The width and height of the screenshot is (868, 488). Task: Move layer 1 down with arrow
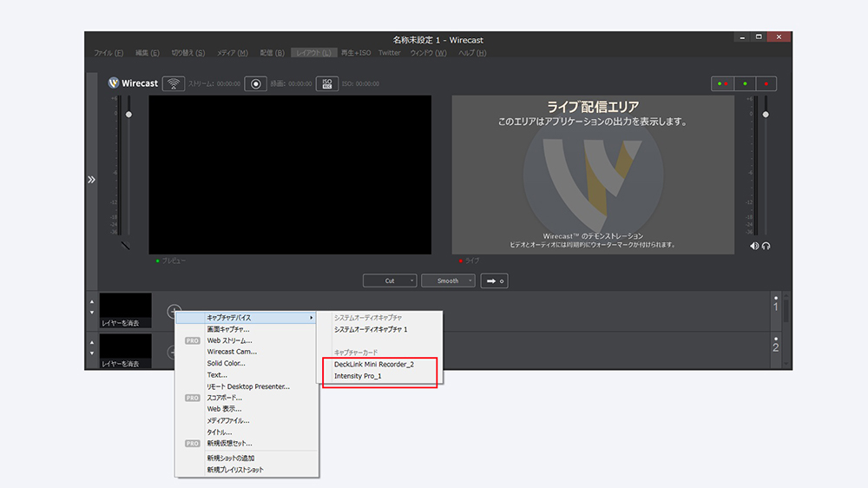[92, 313]
